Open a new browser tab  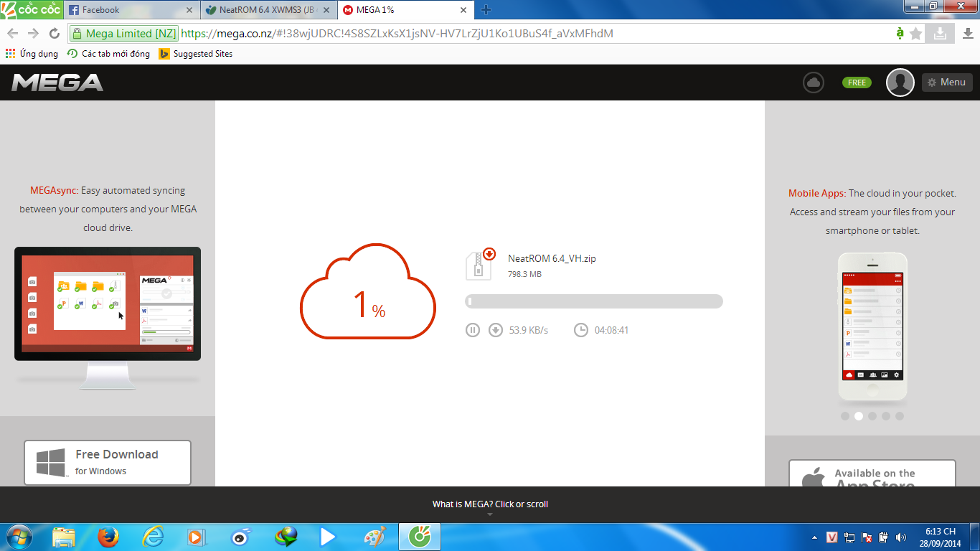(486, 10)
